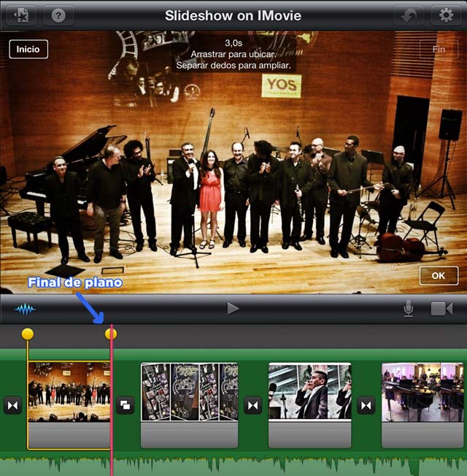Confirm with the OK button
This screenshot has width=467, height=476.
point(439,276)
